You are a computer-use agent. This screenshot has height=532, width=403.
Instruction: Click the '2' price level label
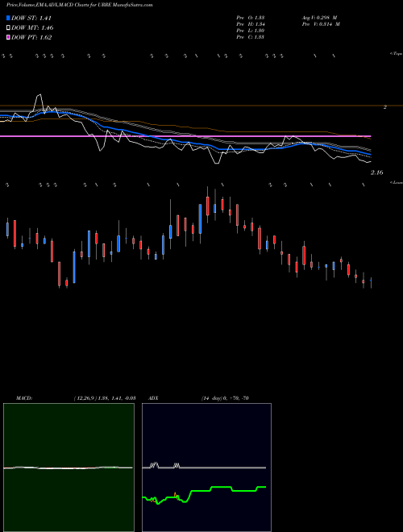pyautogui.click(x=385, y=107)
